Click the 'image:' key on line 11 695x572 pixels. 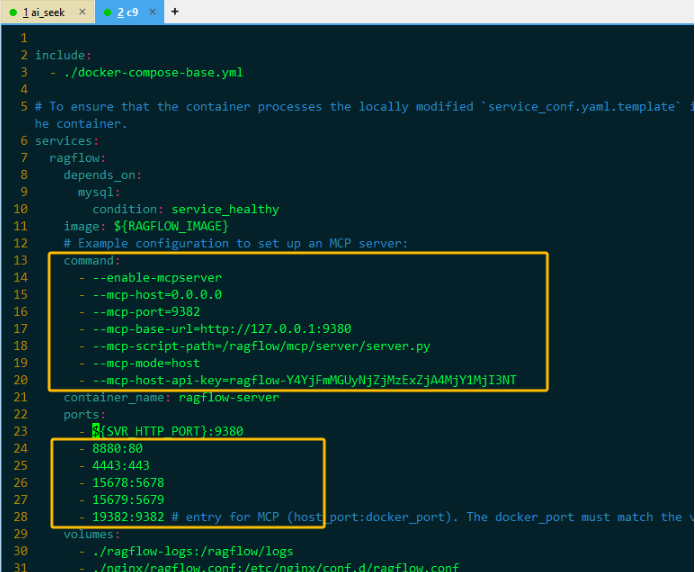coord(85,226)
